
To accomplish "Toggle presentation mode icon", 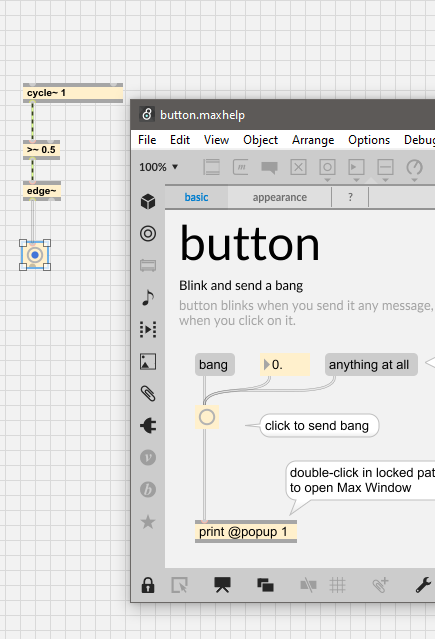I will point(222,585).
